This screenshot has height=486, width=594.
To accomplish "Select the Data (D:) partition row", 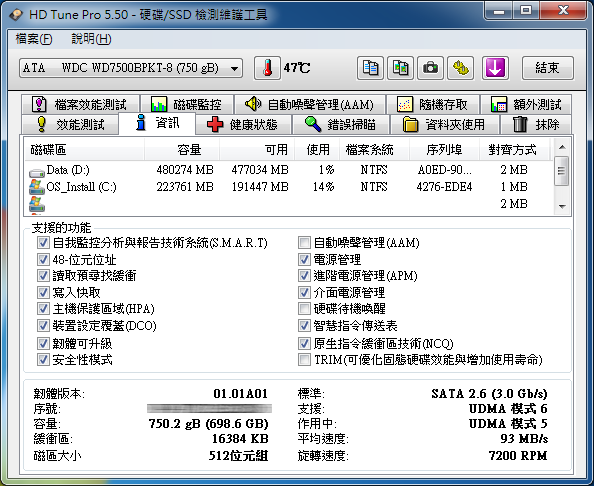I will pos(288,170).
